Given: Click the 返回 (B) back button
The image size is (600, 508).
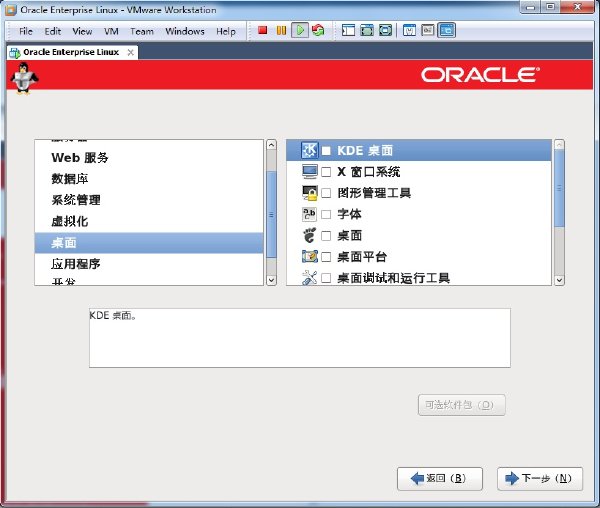Looking at the screenshot, I should coord(440,479).
